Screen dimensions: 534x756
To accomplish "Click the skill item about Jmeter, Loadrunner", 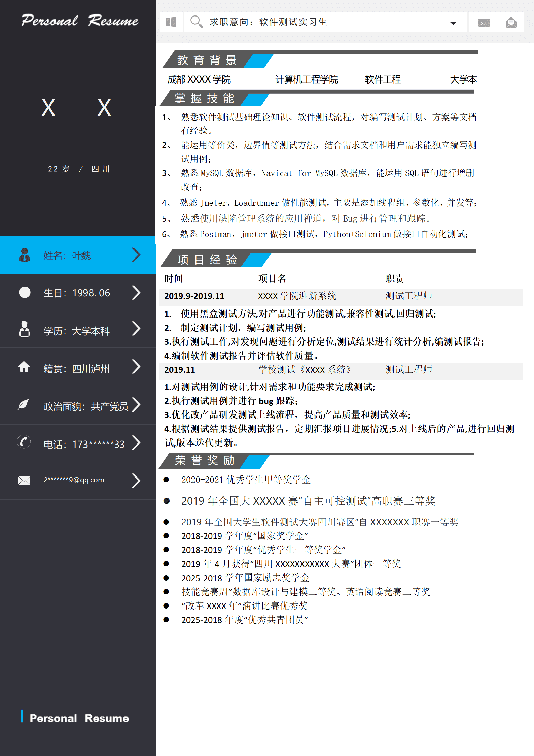I will (320, 203).
